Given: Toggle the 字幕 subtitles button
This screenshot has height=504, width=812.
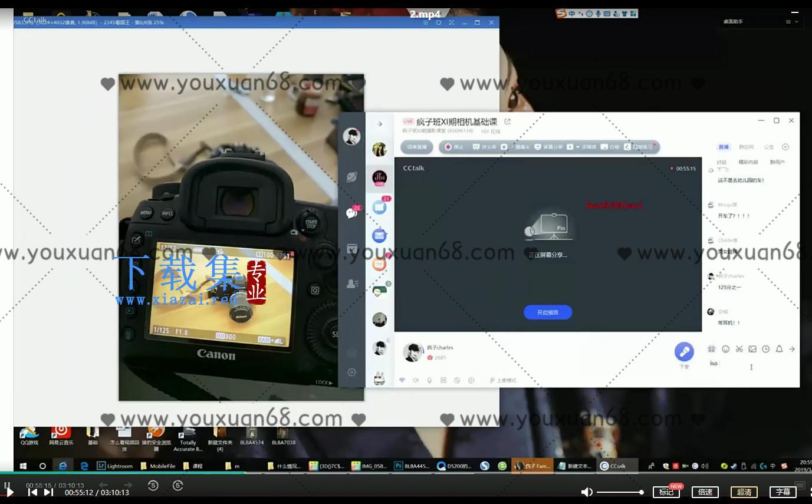Looking at the screenshot, I should click(783, 492).
